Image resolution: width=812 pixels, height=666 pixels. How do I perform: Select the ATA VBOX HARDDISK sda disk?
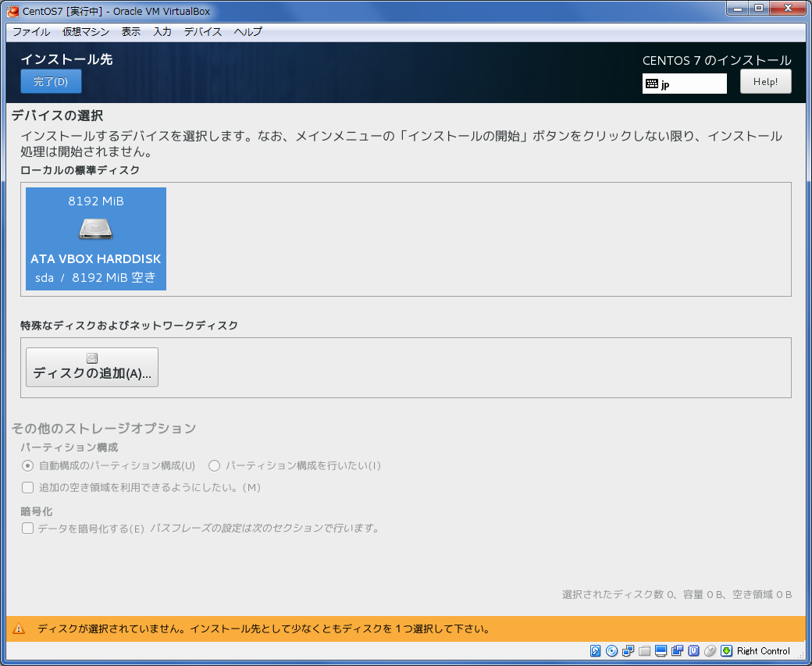tap(96, 239)
